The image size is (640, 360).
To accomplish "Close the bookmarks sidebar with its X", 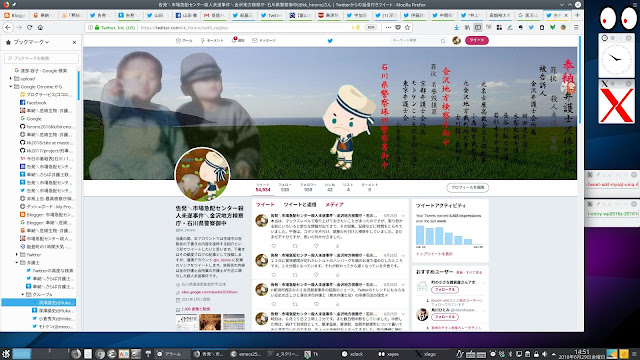I will click(74, 42).
